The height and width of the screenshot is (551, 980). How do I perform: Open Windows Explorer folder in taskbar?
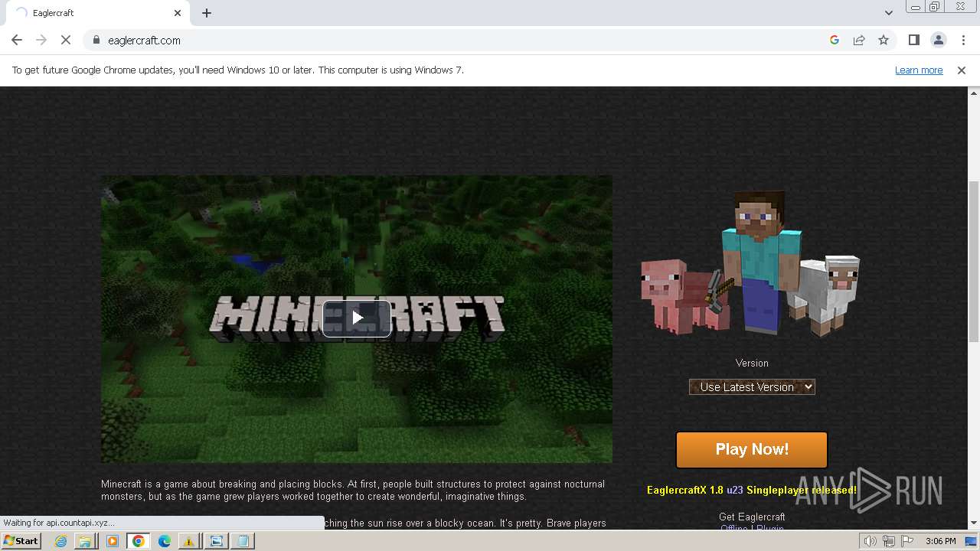coord(85,541)
